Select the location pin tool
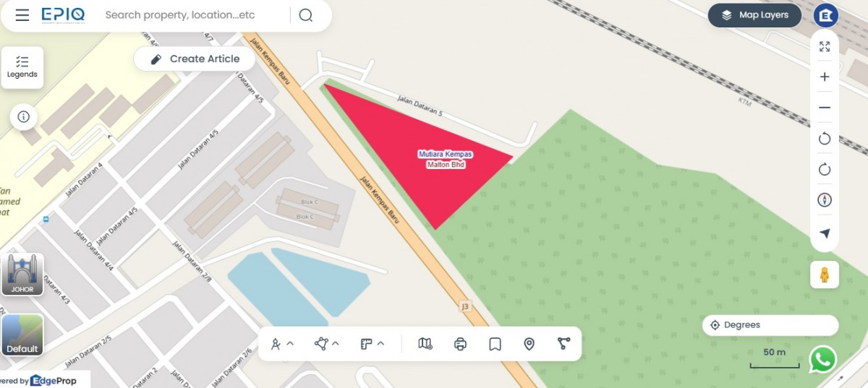Viewport: 868px width, 388px height. pos(529,344)
